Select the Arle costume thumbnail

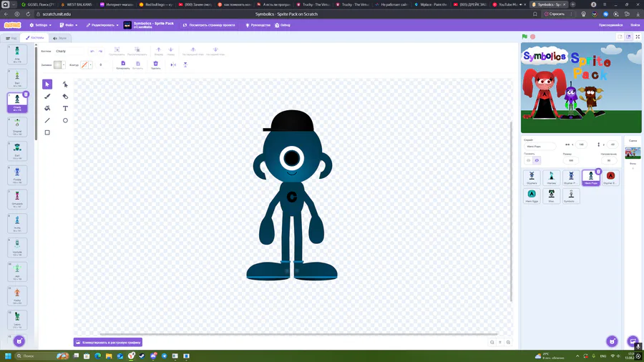click(x=17, y=54)
